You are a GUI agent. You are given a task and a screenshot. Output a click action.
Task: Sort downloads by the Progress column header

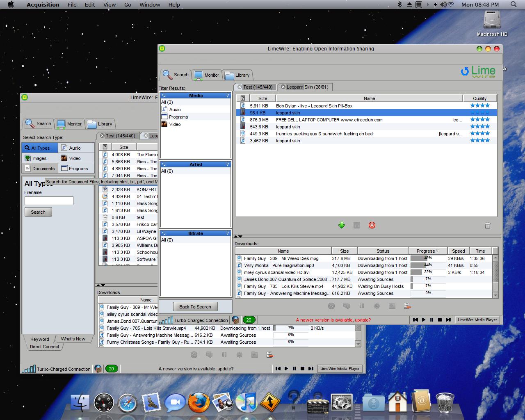(x=427, y=251)
